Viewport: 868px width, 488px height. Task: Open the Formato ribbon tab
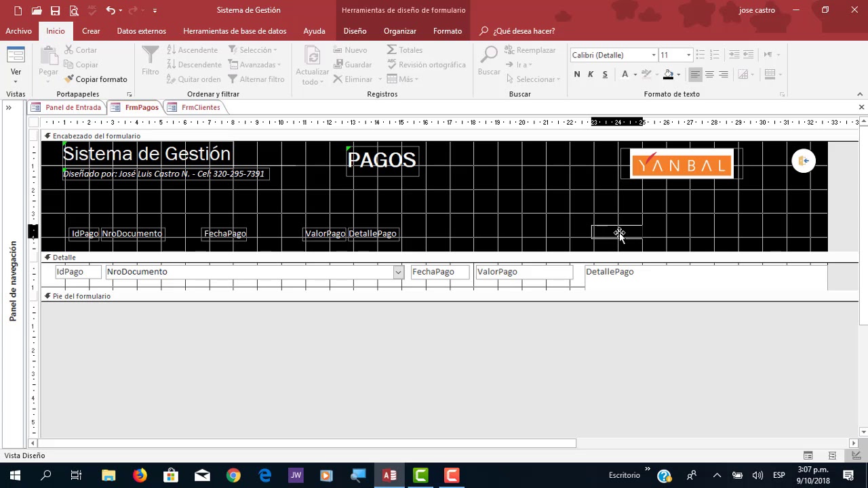pyautogui.click(x=448, y=31)
